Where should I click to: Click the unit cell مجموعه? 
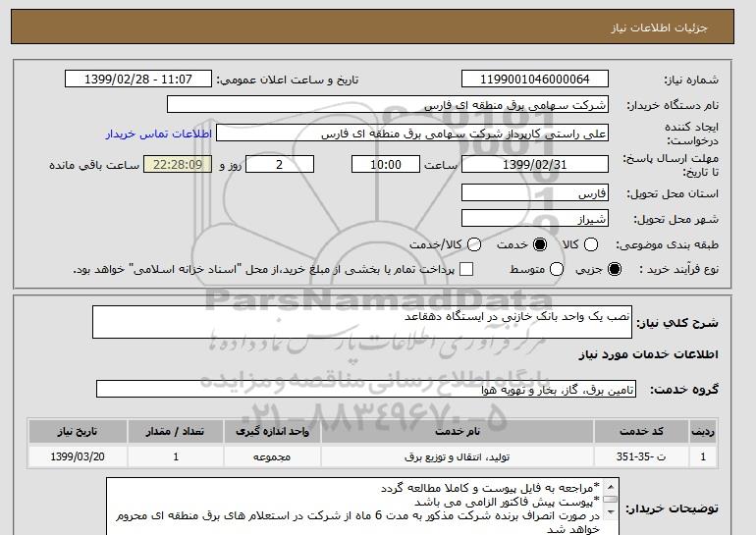pos(272,456)
